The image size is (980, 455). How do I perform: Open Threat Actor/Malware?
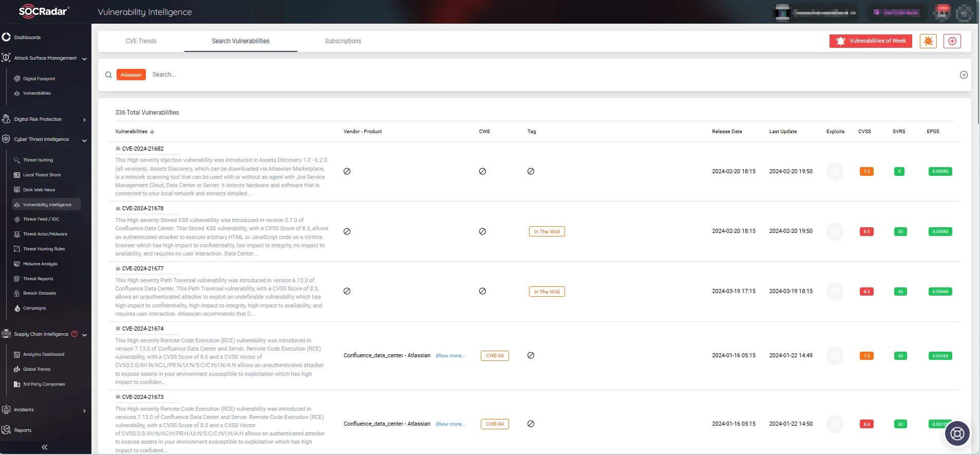point(45,234)
